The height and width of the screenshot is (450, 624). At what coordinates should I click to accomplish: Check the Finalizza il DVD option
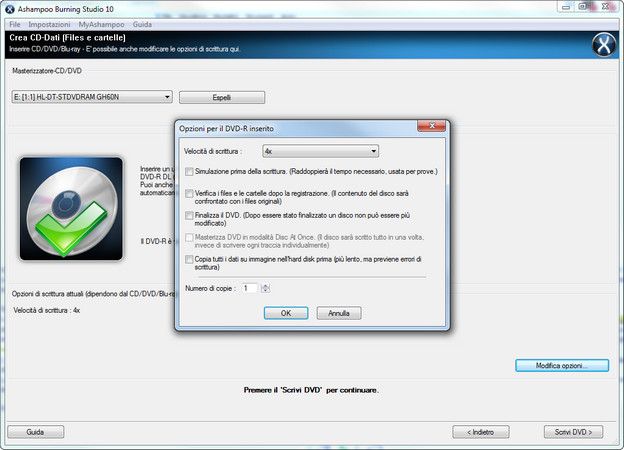[189, 216]
